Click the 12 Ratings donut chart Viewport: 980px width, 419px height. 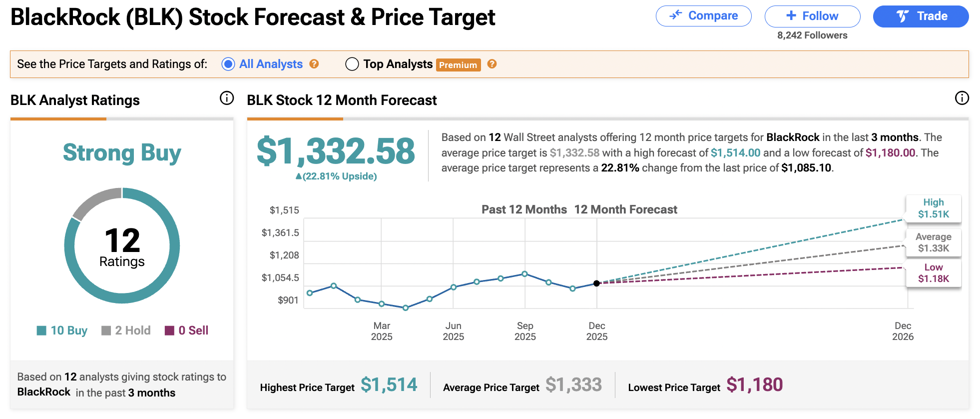[x=122, y=245]
